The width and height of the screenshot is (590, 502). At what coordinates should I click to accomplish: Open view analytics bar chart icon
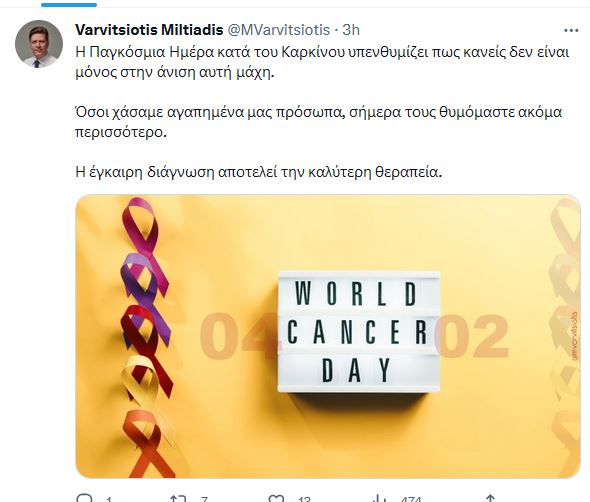(x=380, y=499)
